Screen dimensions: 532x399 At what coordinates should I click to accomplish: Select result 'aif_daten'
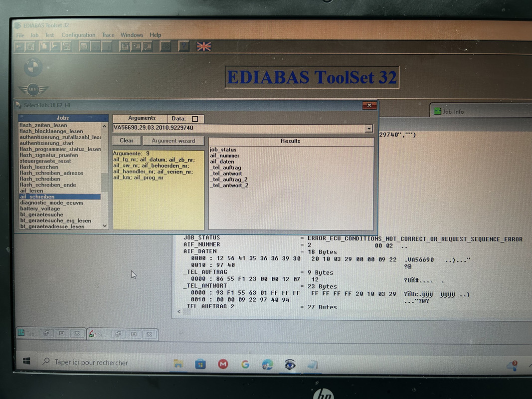tap(222, 162)
